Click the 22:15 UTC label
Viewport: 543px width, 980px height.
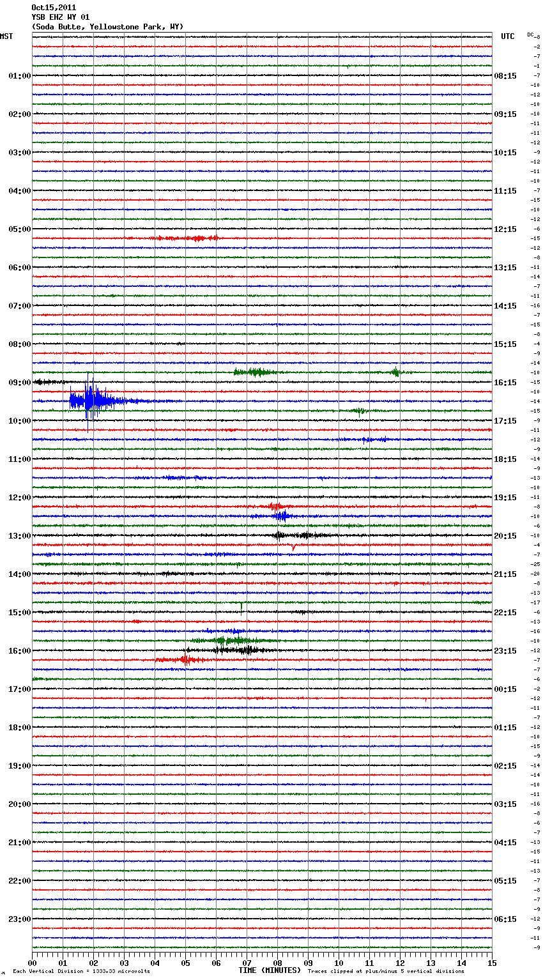(505, 613)
